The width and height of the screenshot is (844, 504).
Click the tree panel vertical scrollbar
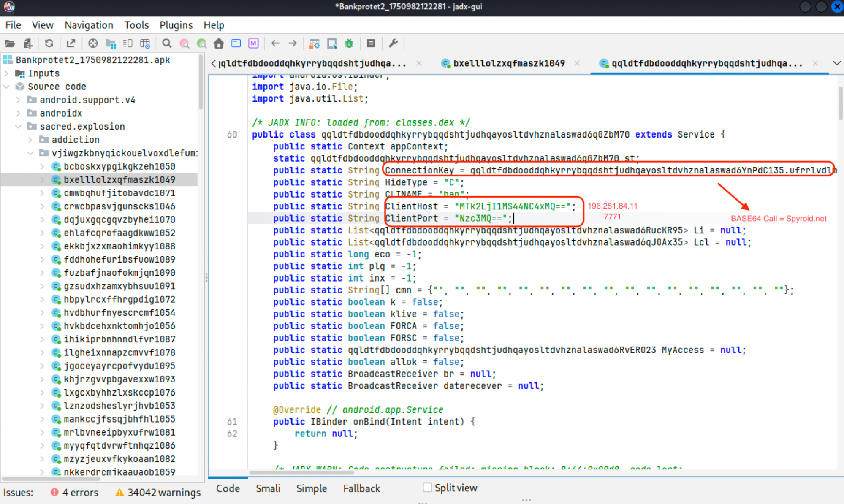[201, 82]
